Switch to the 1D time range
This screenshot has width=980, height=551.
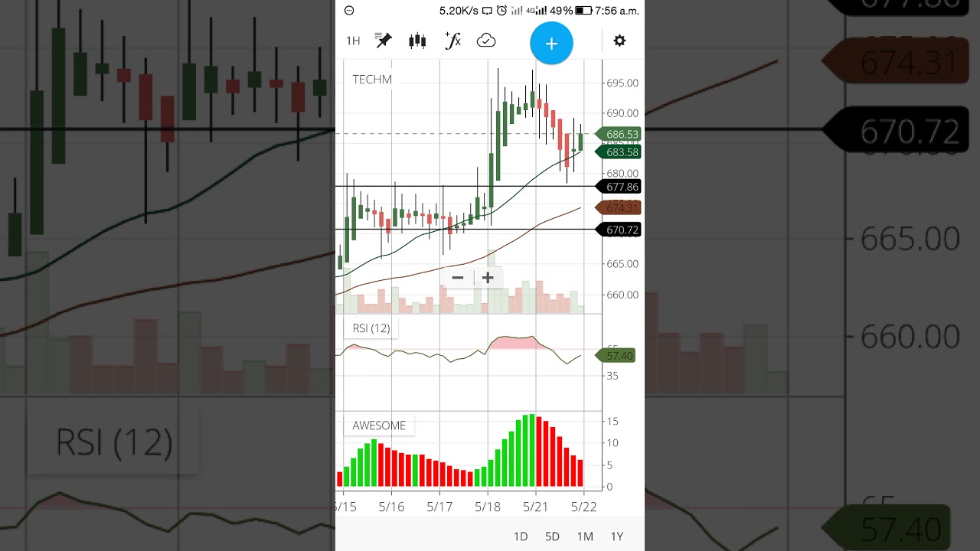pyautogui.click(x=521, y=536)
